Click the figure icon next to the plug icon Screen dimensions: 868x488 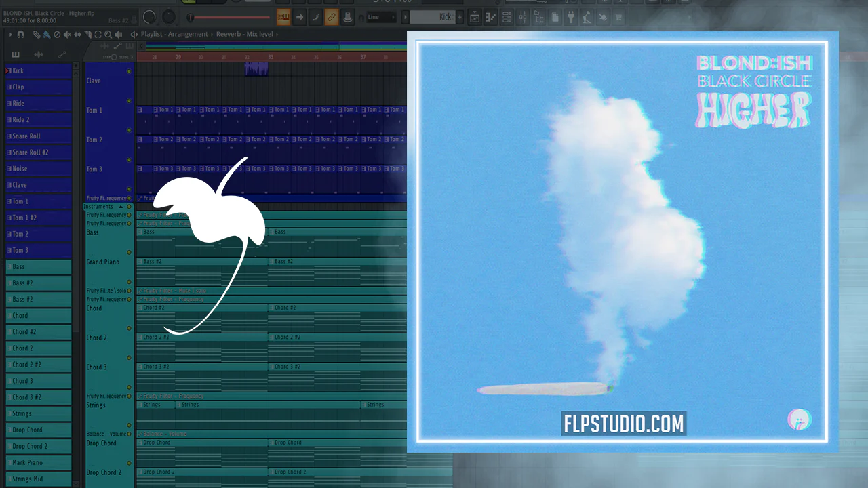pyautogui.click(x=586, y=17)
